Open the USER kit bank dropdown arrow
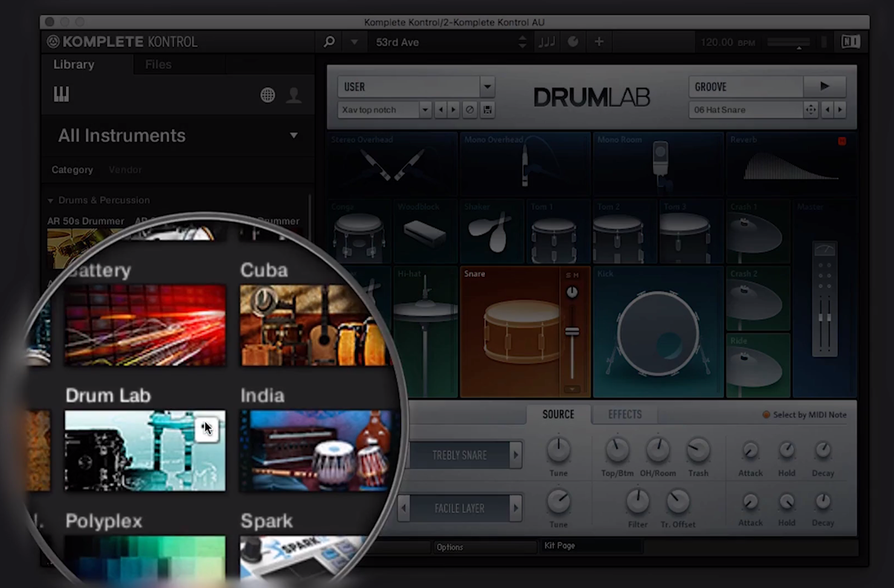Viewport: 894px width, 588px height. (x=487, y=86)
